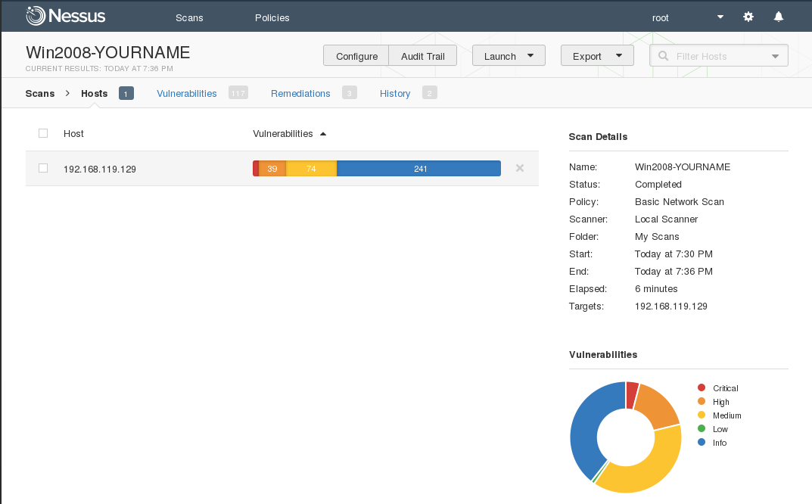Image resolution: width=812 pixels, height=504 pixels.
Task: Click the End value Today at 7:36 PM
Action: (674, 272)
